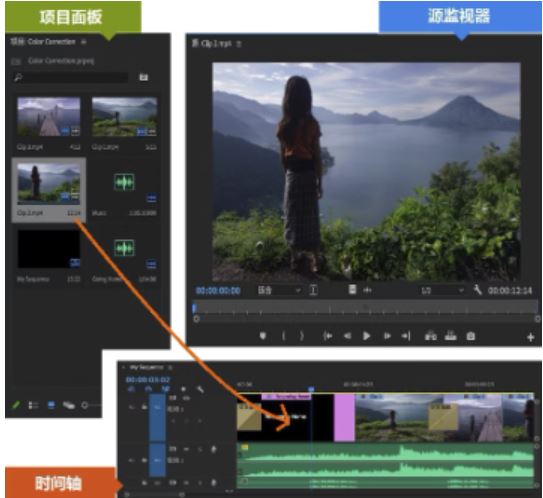Set Mark Out point in Source Monitor
Screen dimensions: 543x498
click(x=302, y=336)
